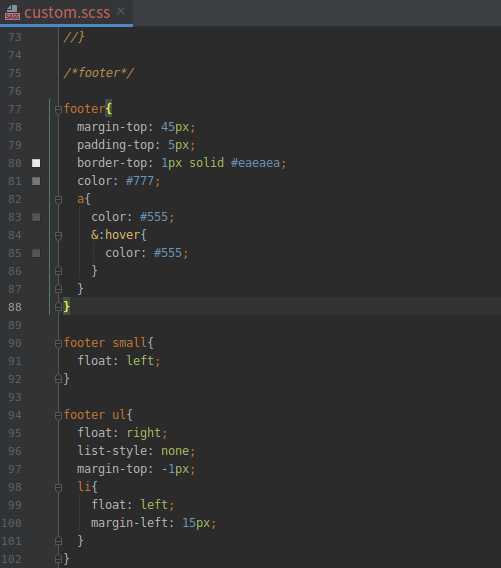Click line number 94 in the gutter
The height and width of the screenshot is (568, 501).
coord(15,415)
